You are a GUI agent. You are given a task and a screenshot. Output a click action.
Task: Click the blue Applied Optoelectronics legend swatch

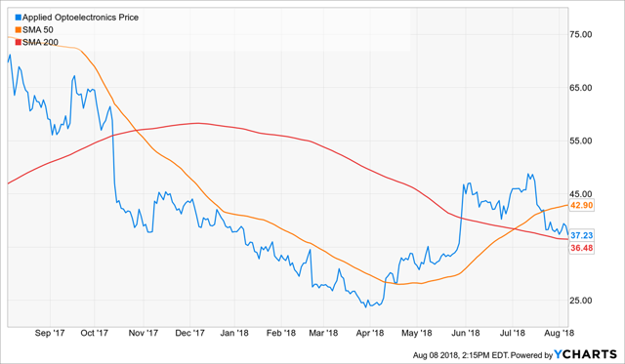pyautogui.click(x=18, y=18)
